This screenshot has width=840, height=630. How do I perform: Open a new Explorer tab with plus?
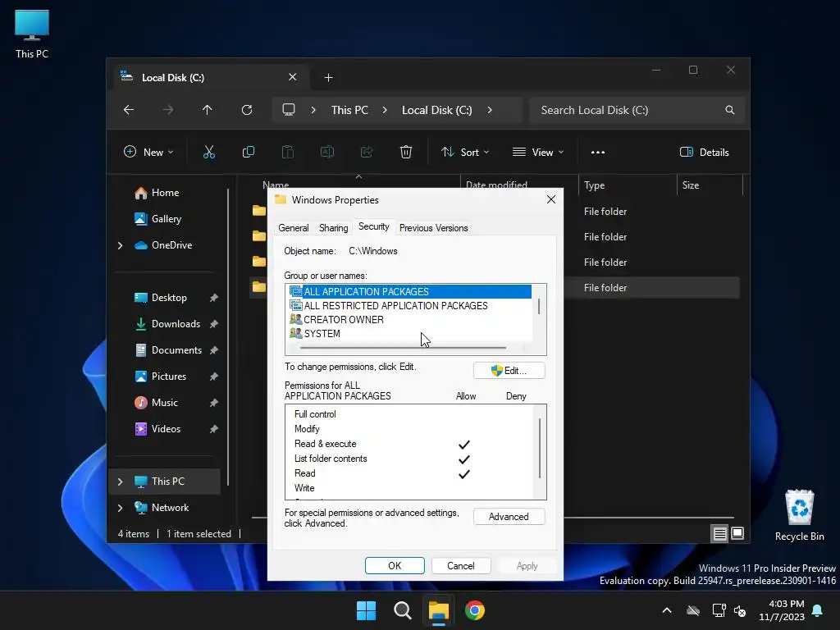(x=328, y=78)
